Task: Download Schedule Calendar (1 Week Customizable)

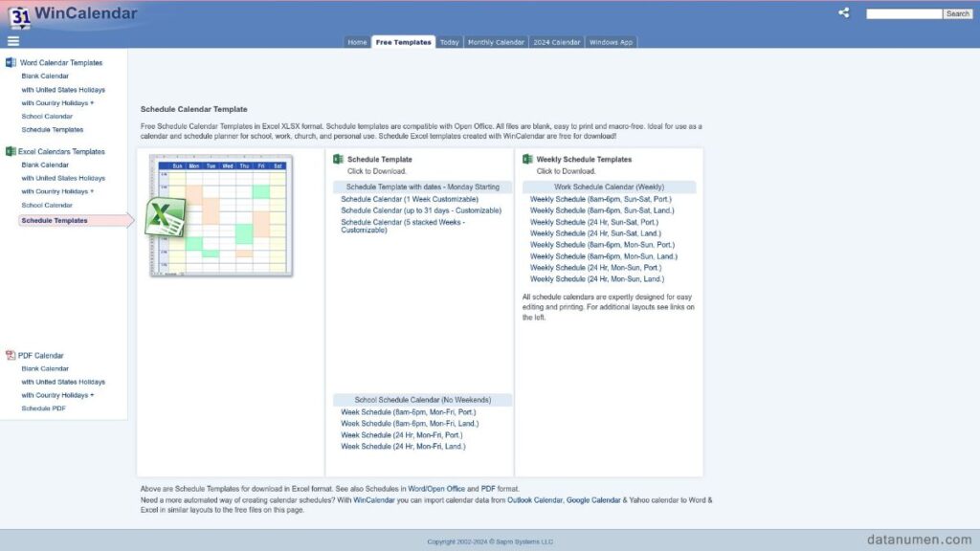Action: pyautogui.click(x=410, y=199)
